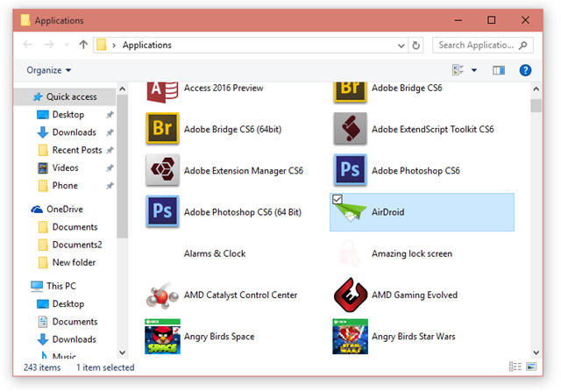Click the AMD Gaming Evolved label
Screen dimensions: 561x392
[415, 295]
